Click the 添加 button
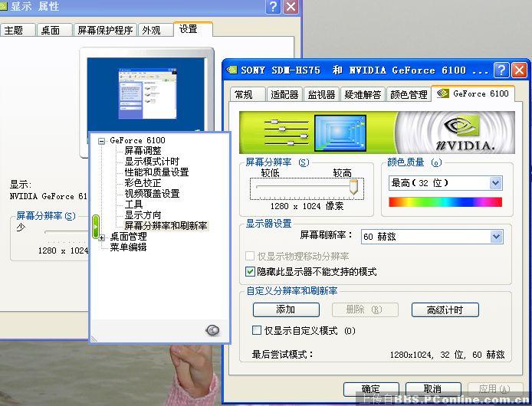Image resolution: width=532 pixels, height=406 pixels. (286, 309)
